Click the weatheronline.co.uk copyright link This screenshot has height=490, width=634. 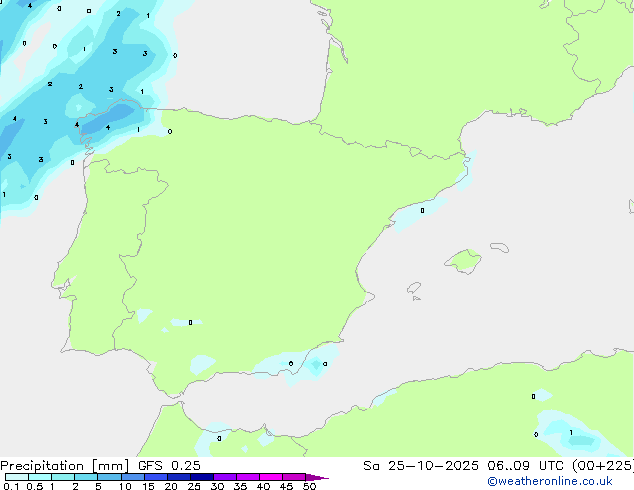549,481
